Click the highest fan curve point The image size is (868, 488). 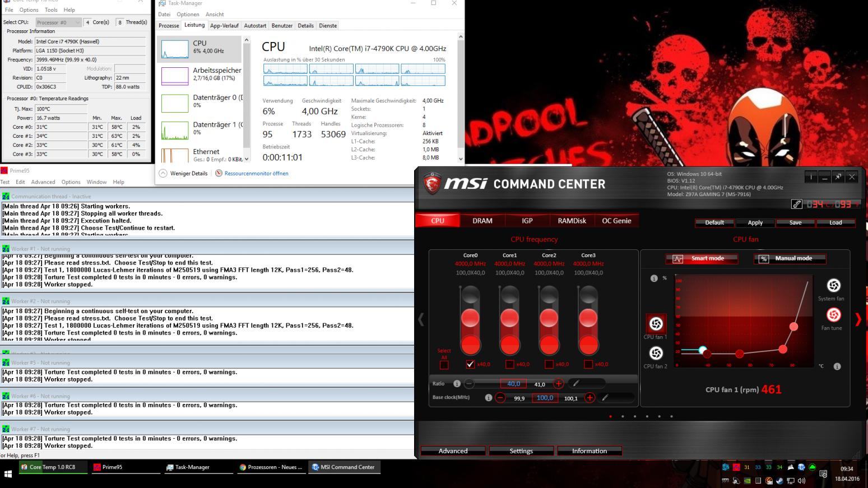pyautogui.click(x=793, y=327)
